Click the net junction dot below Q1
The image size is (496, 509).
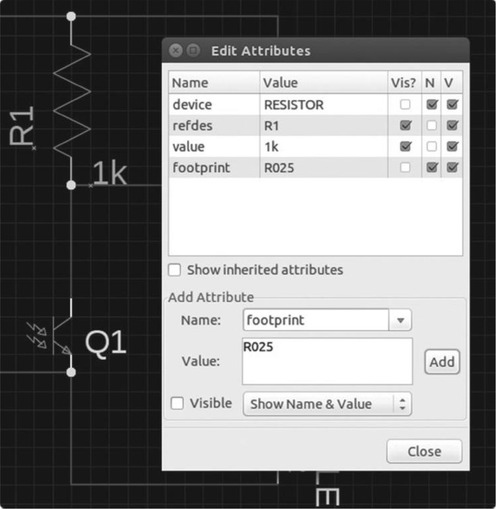[x=71, y=372]
